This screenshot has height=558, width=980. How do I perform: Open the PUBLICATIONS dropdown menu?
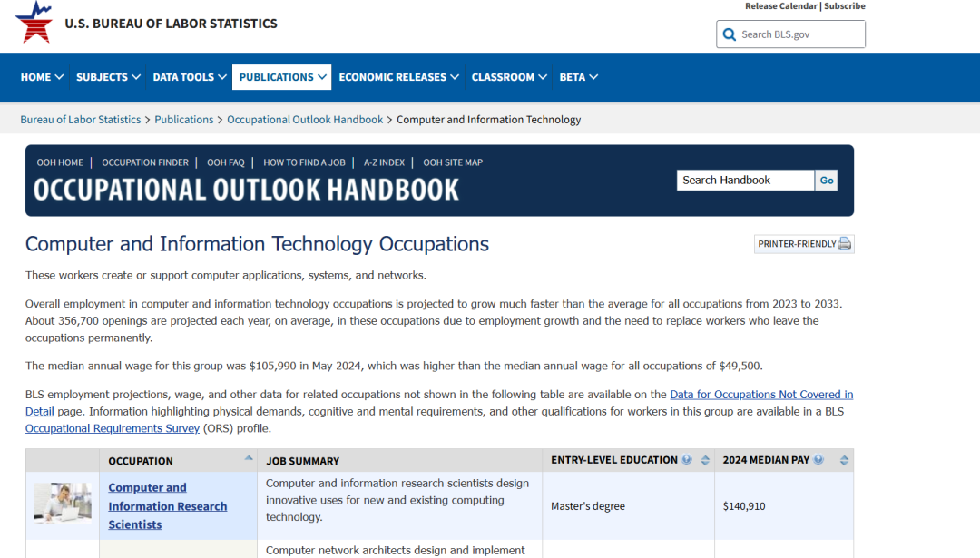click(x=282, y=77)
